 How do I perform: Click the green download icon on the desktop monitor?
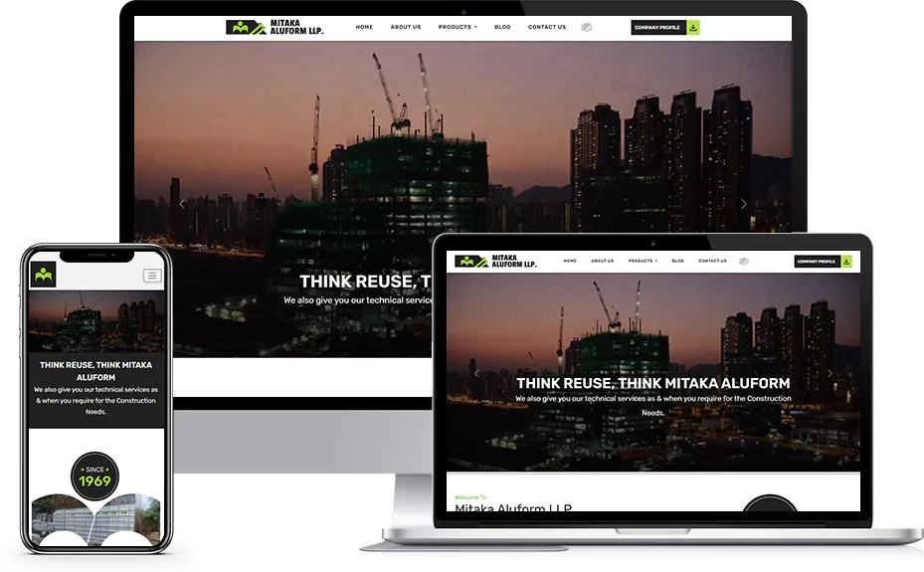693,27
